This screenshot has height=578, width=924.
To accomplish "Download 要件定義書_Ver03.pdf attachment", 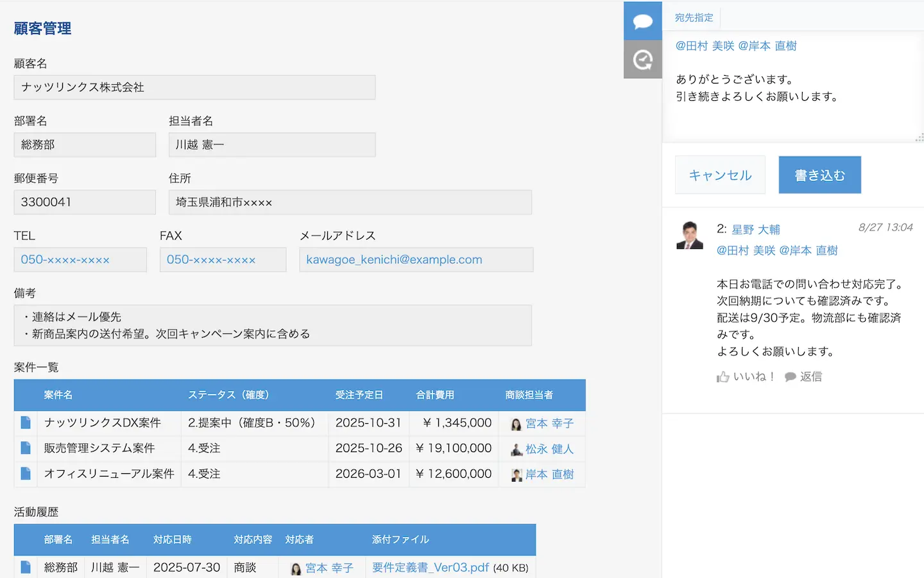I will tap(430, 568).
